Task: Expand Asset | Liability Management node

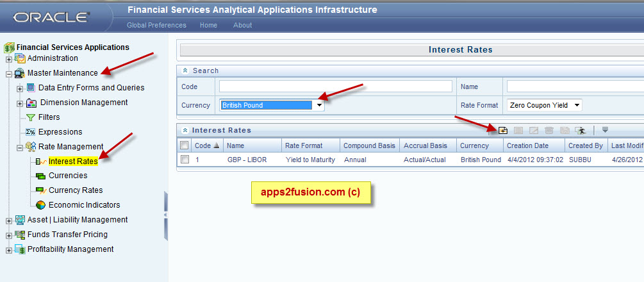Action: tap(9, 220)
